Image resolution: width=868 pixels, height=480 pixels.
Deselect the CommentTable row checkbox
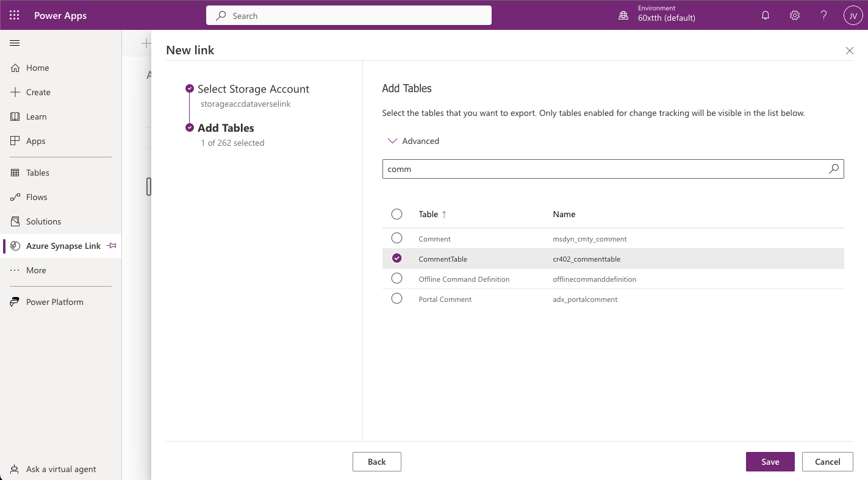pos(396,259)
